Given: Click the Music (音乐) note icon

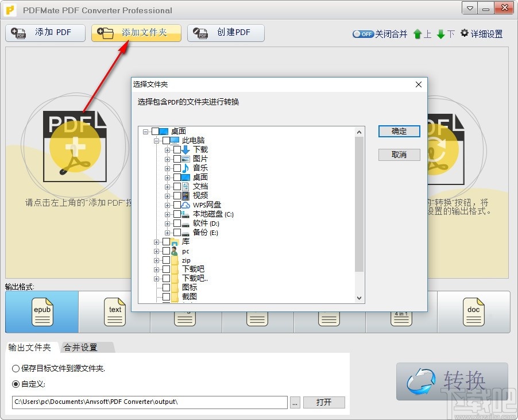Looking at the screenshot, I should tap(185, 168).
